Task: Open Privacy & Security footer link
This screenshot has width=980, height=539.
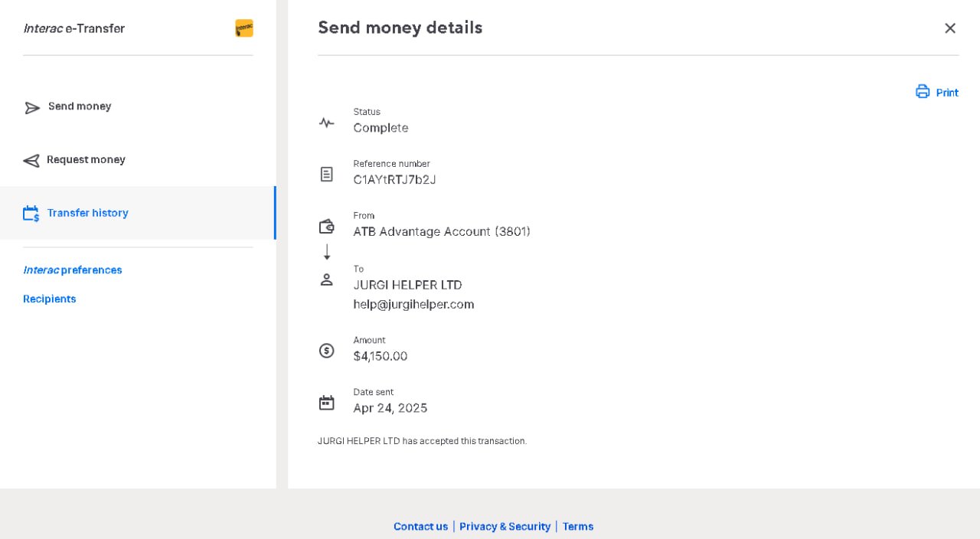Action: [505, 527]
